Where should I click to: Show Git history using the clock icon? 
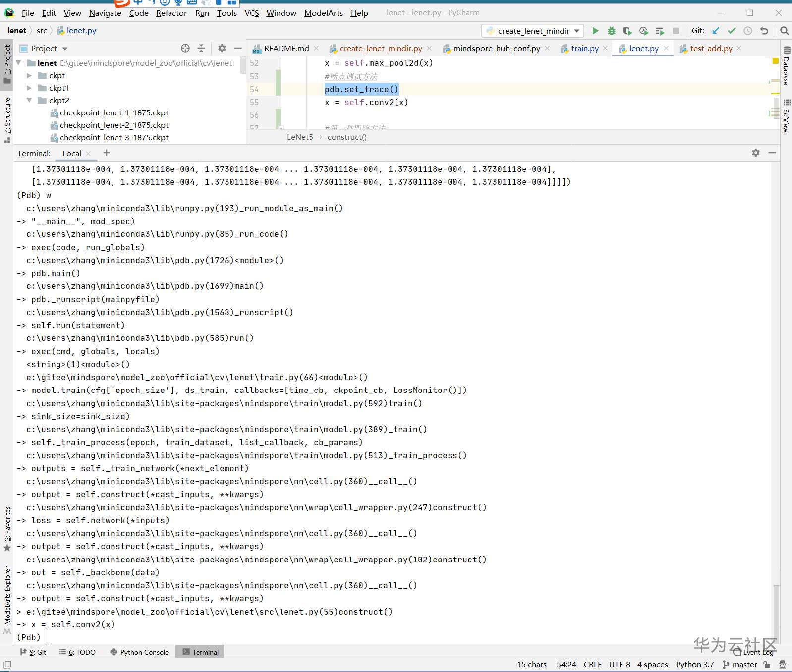coord(748,31)
